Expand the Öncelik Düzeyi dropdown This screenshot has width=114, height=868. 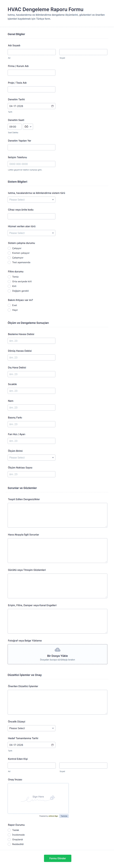pyautogui.click(x=31, y=728)
